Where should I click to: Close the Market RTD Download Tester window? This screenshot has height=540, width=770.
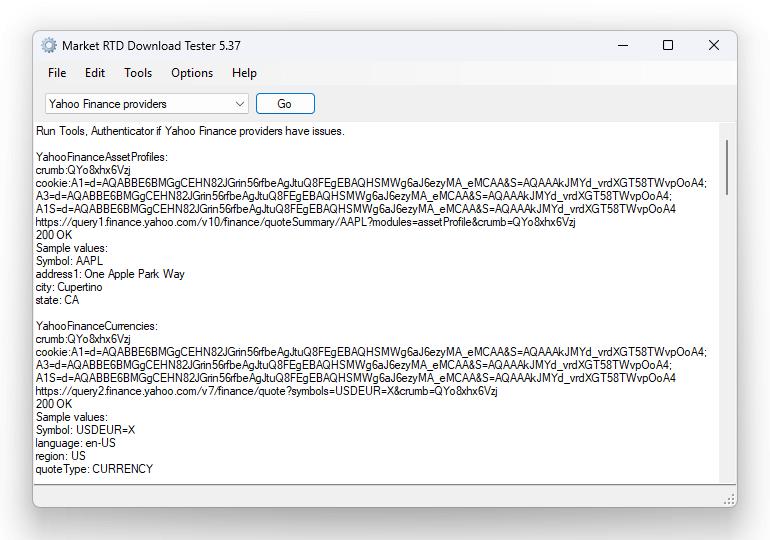pos(714,46)
